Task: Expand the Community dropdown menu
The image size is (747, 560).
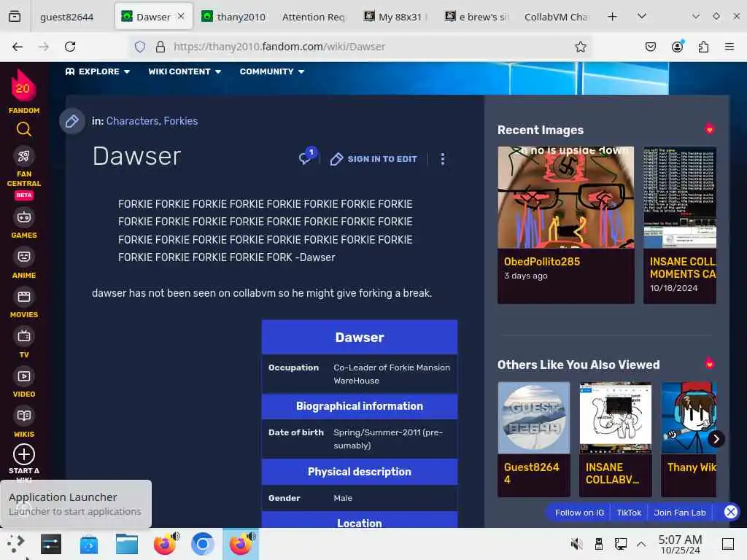Action: pyautogui.click(x=271, y=71)
